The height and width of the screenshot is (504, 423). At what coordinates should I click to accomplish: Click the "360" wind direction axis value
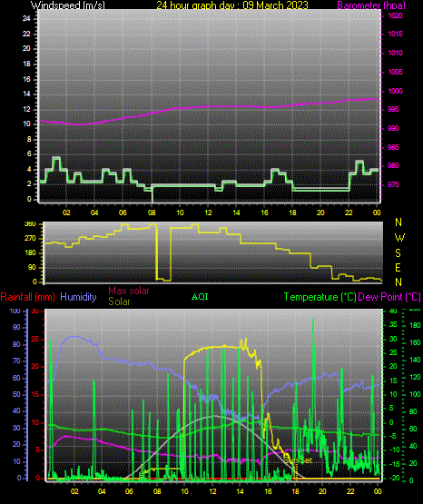pos(30,224)
